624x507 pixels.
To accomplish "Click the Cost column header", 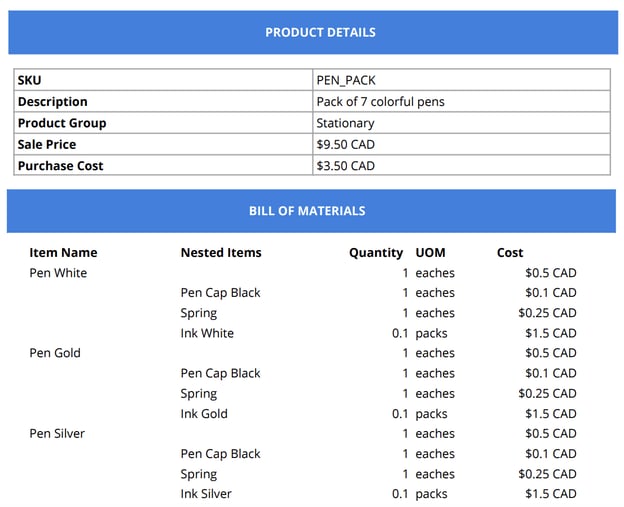I will point(510,253).
